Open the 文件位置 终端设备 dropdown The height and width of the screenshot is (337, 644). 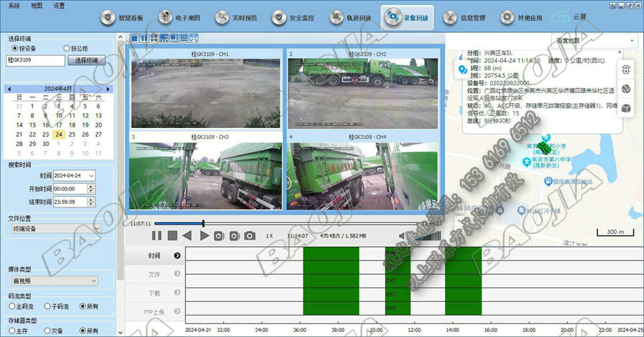pos(54,229)
